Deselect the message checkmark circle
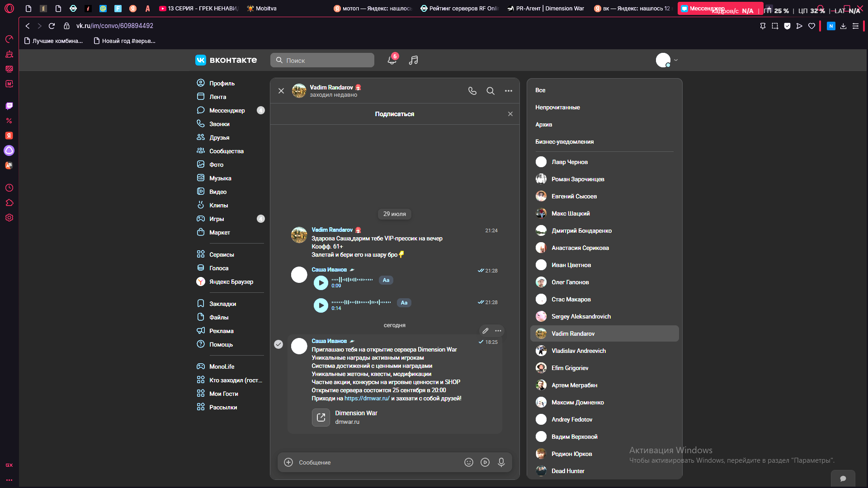Image resolution: width=868 pixels, height=488 pixels. point(278,344)
